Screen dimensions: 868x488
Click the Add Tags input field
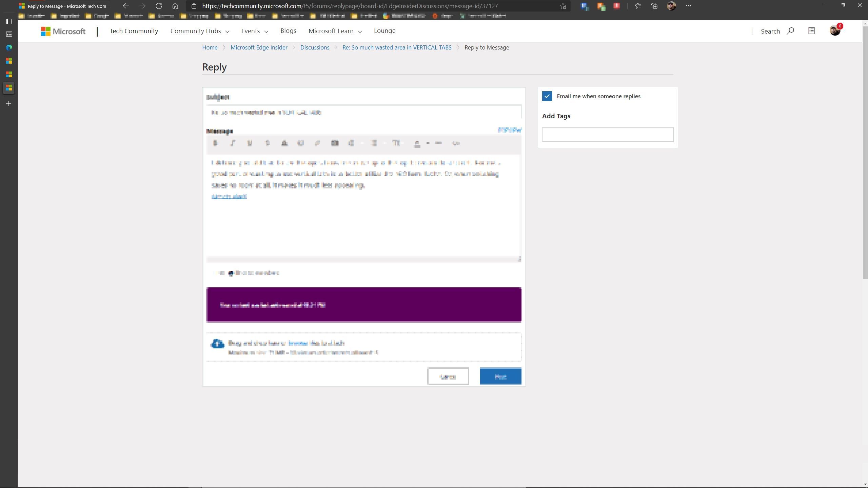coord(608,135)
